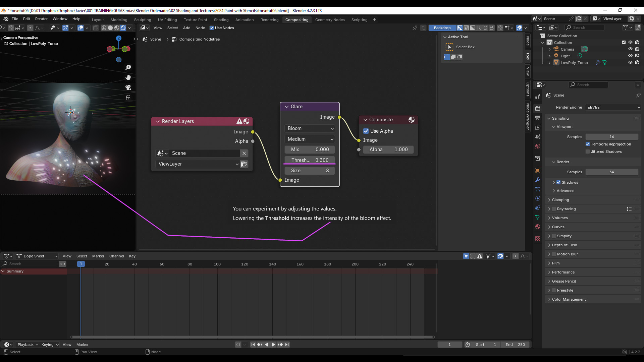The height and width of the screenshot is (362, 644).
Task: Open Dope Sheet mode dropdown
Action: 37,256
